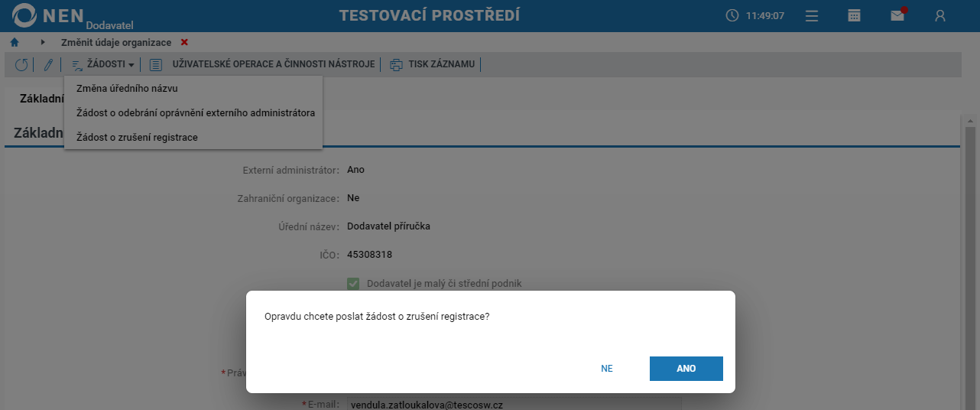Confirm dialog with ANO button
This screenshot has width=980, height=410.
(686, 369)
